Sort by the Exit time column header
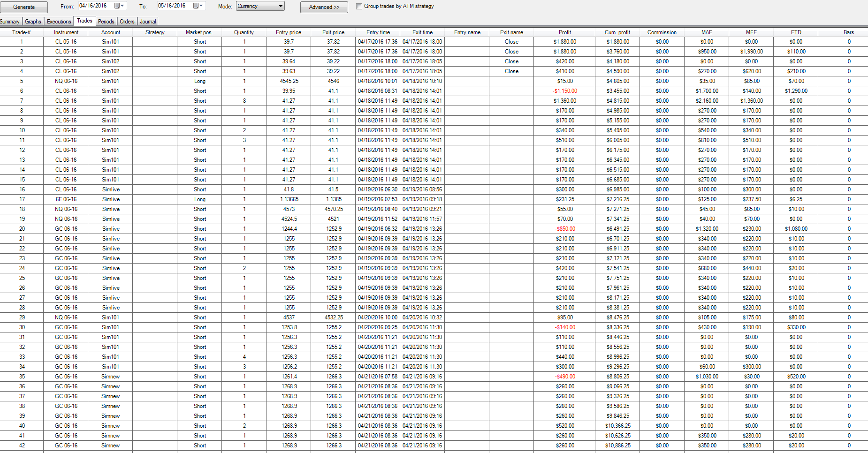The image size is (868, 453). [x=422, y=32]
